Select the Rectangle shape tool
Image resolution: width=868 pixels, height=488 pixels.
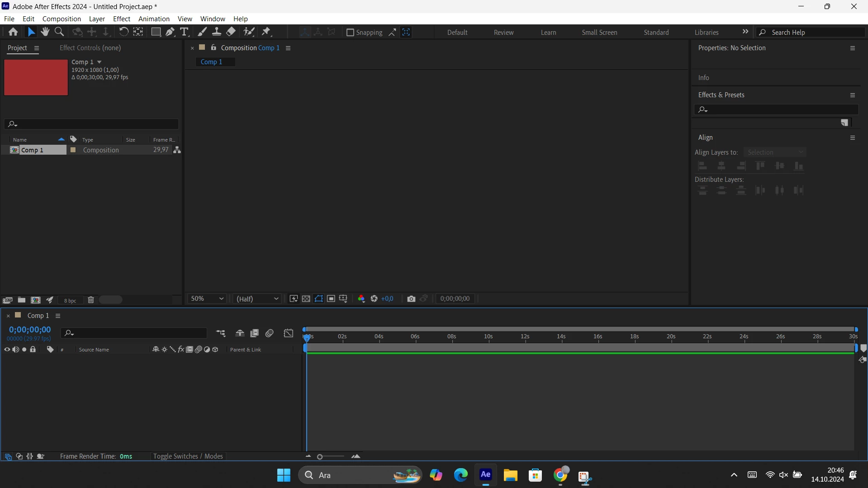[x=156, y=32]
